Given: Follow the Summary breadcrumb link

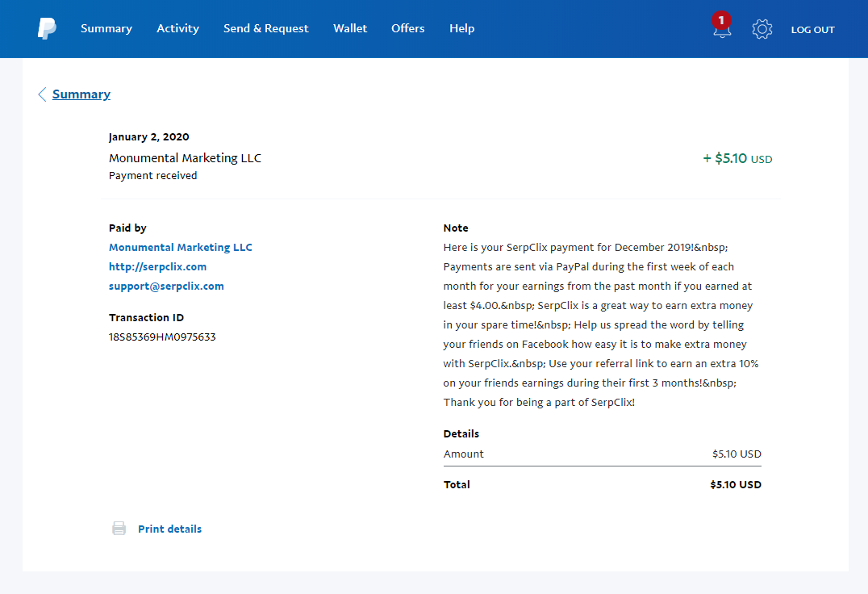Looking at the screenshot, I should (81, 94).
